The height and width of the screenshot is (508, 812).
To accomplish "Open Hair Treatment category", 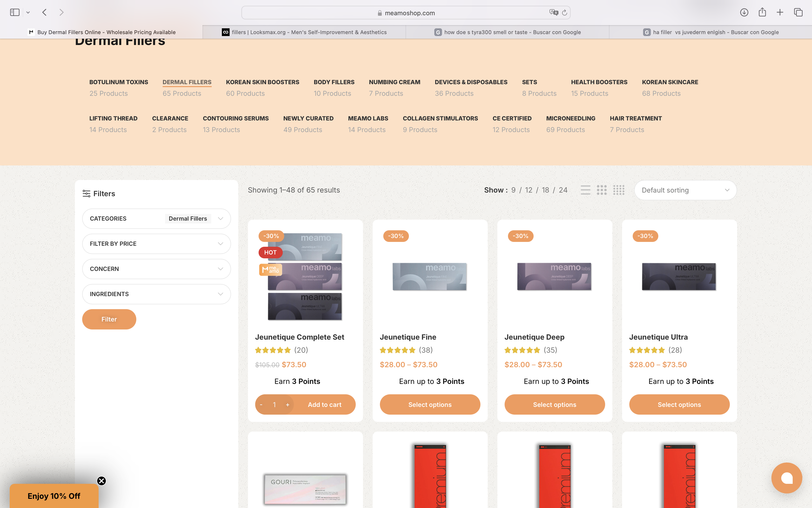I will [636, 118].
